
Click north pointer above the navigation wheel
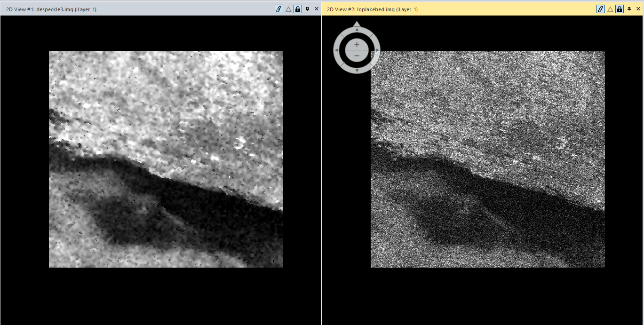[x=357, y=23]
